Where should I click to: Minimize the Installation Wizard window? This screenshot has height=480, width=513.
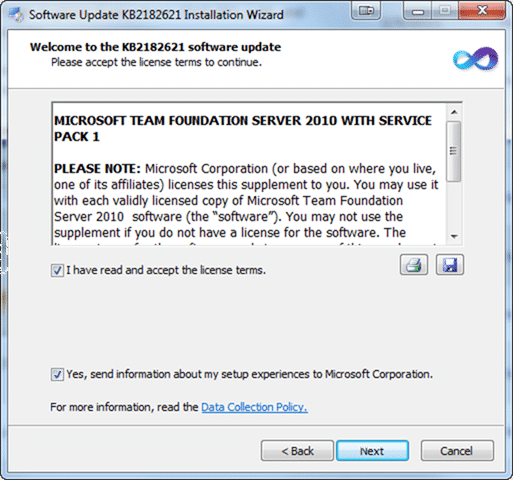coord(417,11)
